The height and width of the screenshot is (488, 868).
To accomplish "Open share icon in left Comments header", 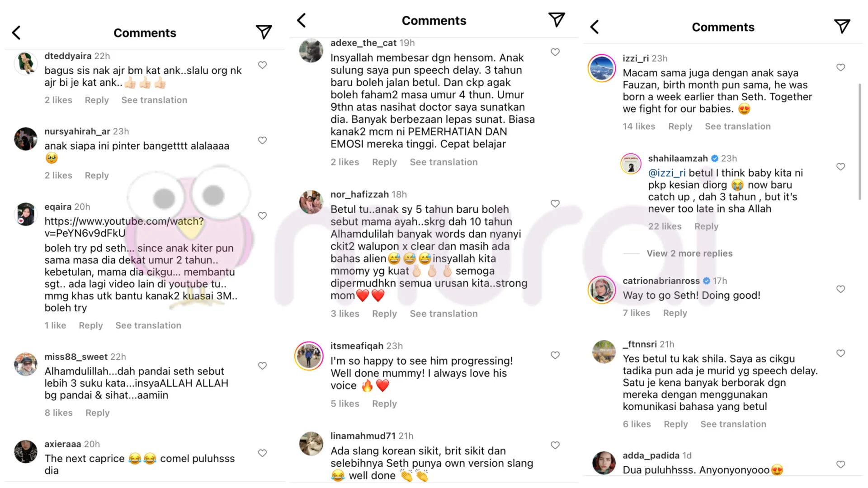I will [264, 32].
